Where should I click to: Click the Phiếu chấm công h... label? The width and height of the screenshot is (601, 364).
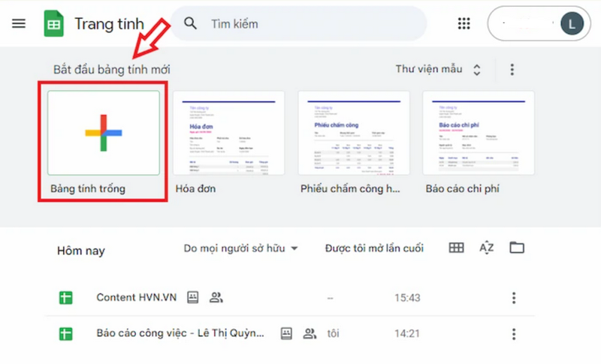350,188
